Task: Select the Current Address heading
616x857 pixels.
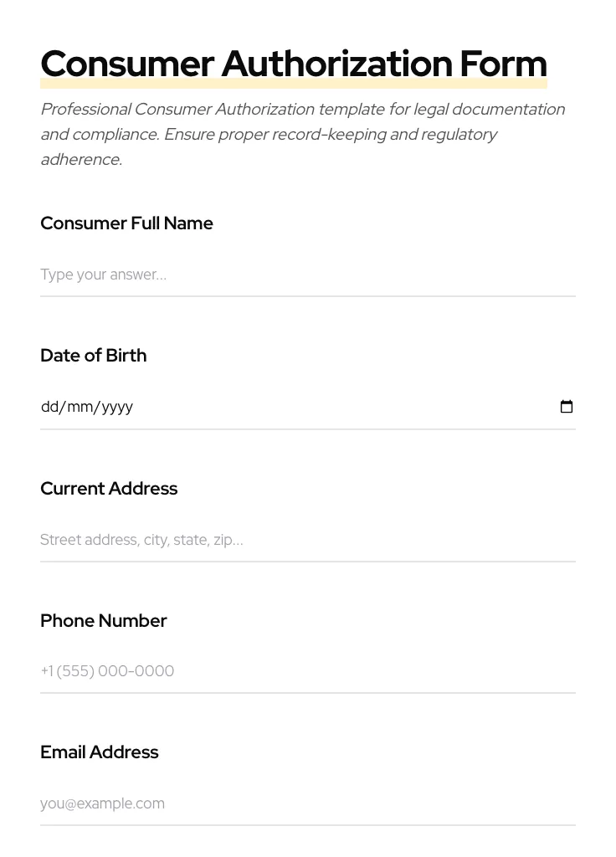Action: [109, 489]
